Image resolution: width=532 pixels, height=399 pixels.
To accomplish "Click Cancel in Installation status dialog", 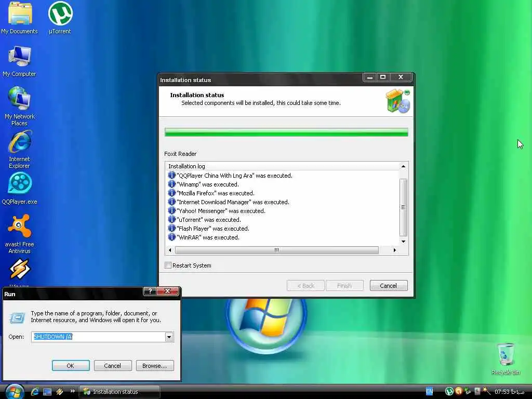I will (389, 286).
